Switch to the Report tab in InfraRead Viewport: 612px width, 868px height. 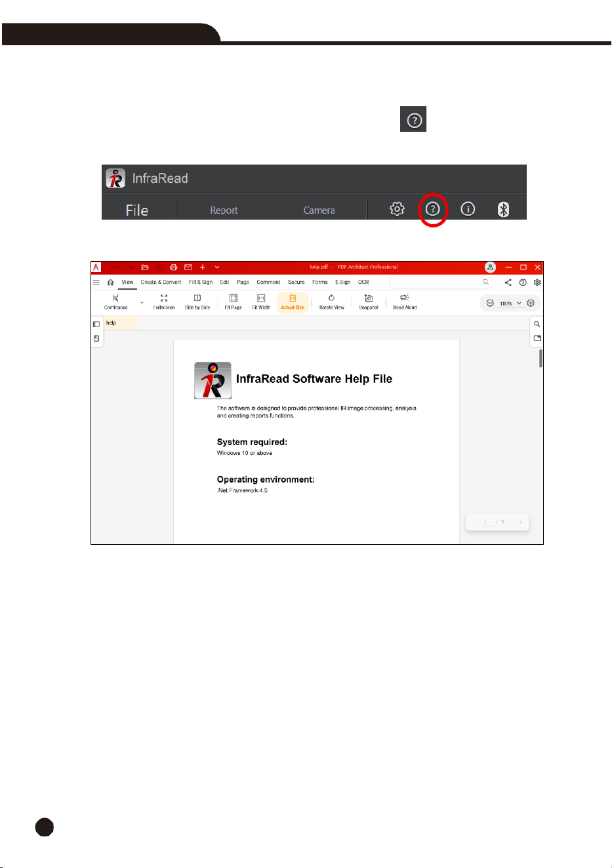(x=224, y=210)
